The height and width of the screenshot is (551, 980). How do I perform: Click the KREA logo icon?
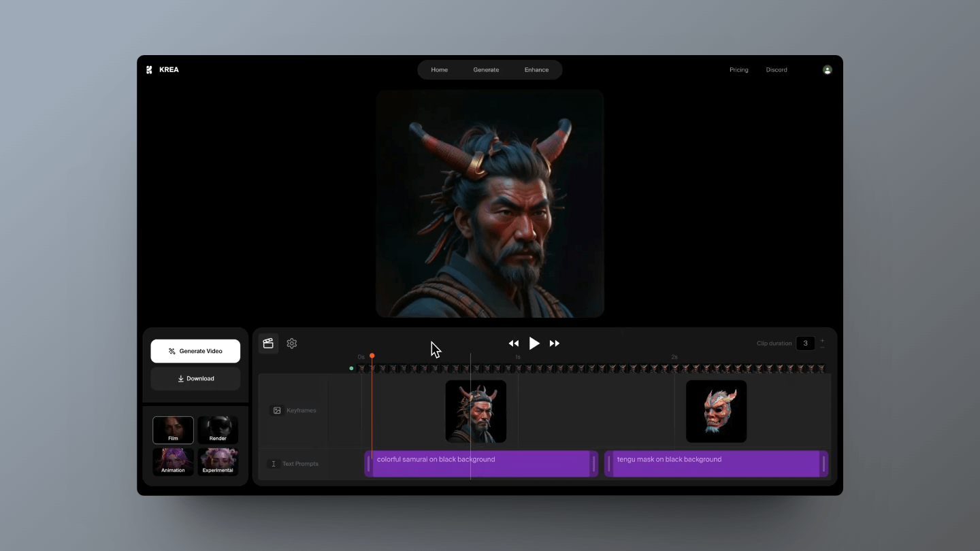(149, 69)
